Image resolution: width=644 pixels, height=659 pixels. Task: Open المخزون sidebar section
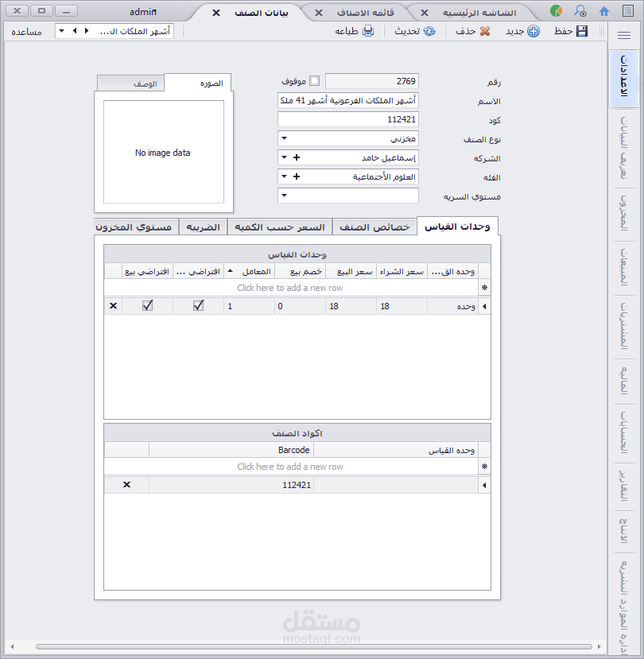624,213
